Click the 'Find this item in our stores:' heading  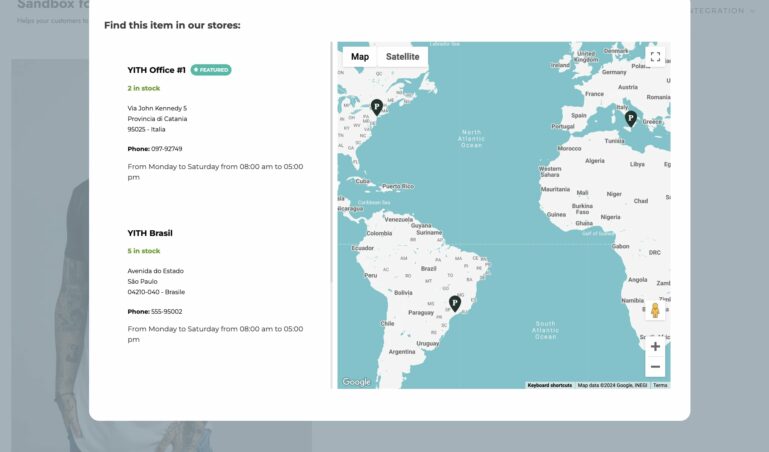point(172,25)
